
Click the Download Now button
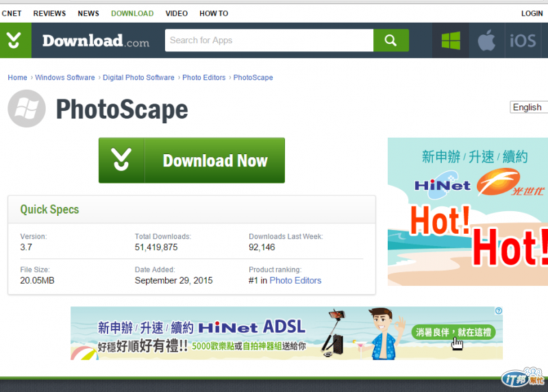(x=192, y=160)
